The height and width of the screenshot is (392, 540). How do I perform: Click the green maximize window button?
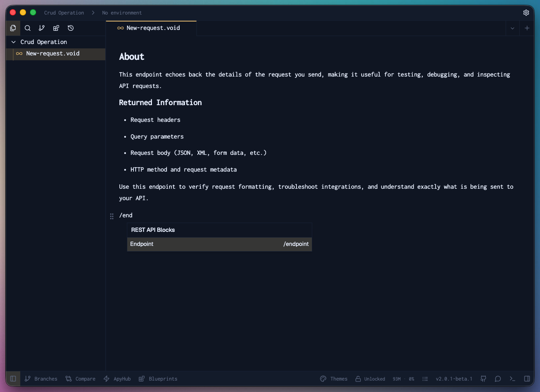[33, 12]
